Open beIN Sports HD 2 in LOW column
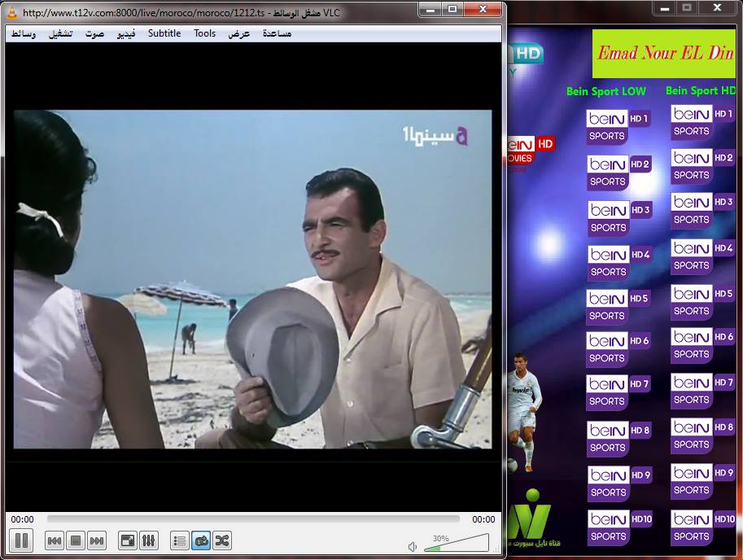 tap(618, 173)
